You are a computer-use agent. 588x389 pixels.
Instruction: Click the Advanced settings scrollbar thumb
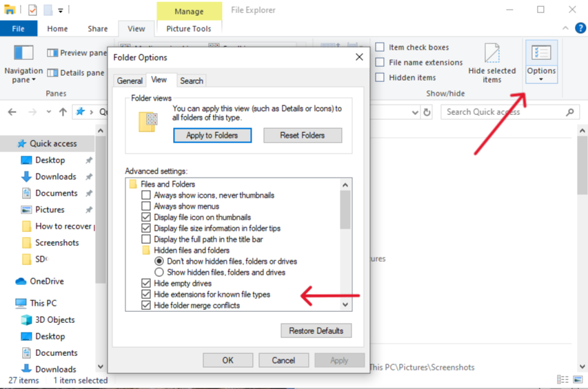pyautogui.click(x=345, y=210)
